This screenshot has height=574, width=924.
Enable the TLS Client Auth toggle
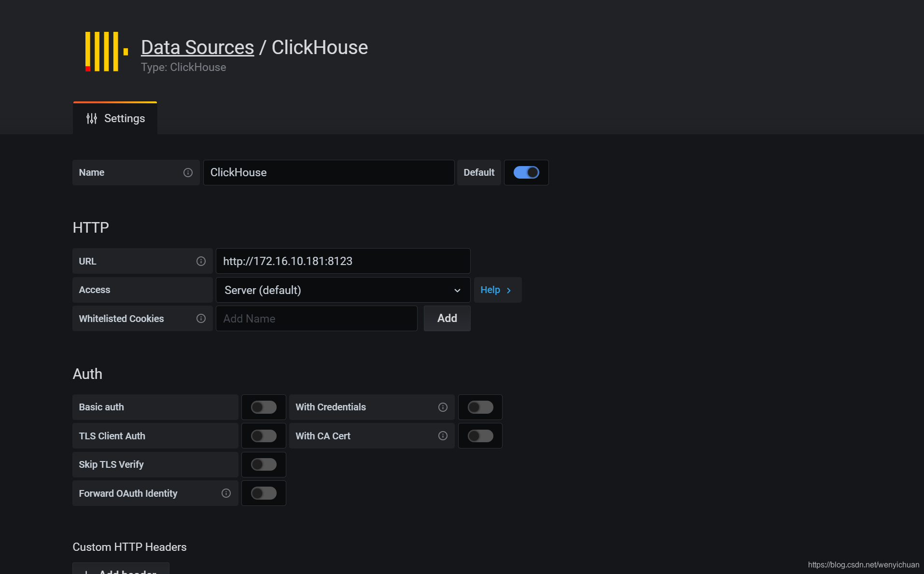click(264, 436)
